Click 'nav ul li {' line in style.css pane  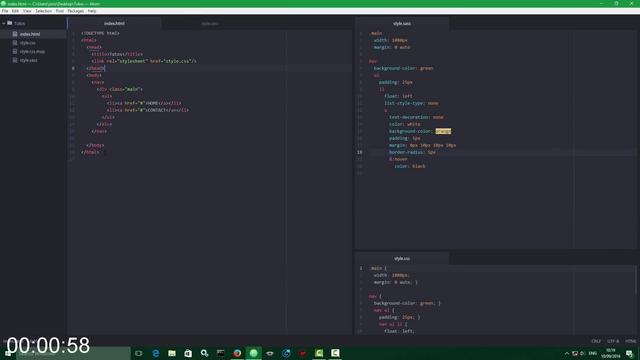tap(393, 324)
